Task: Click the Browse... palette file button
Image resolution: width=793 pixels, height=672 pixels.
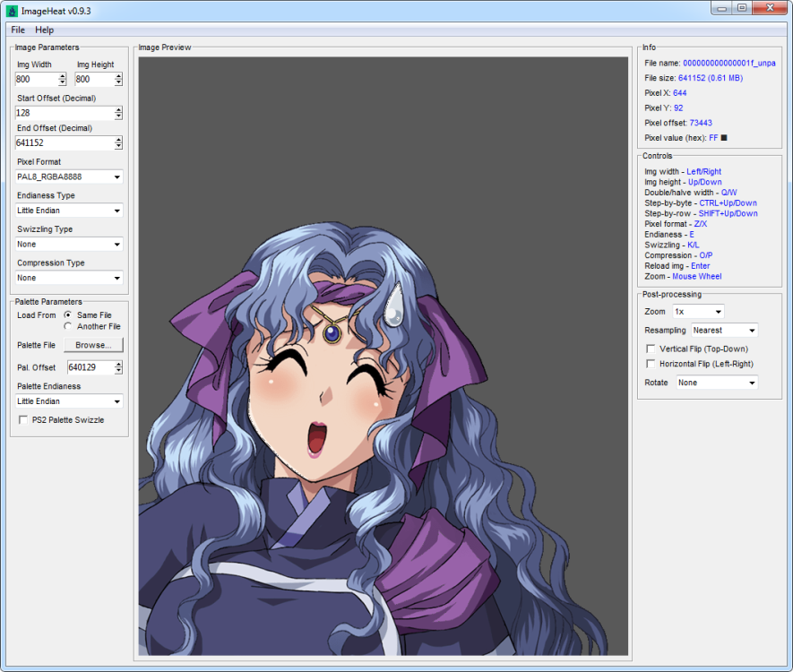Action: [x=93, y=345]
